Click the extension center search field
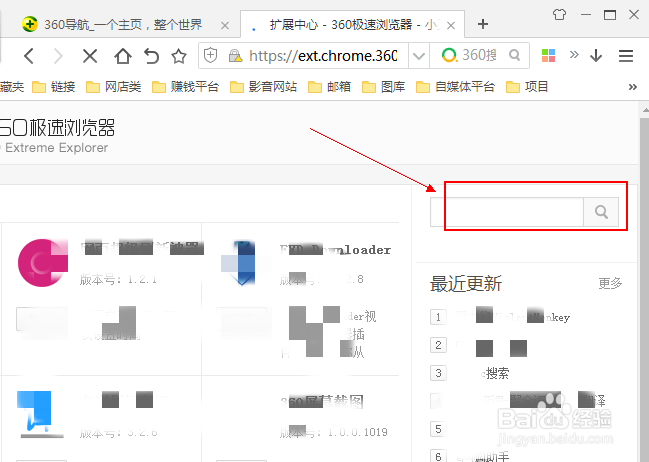This screenshot has height=462, width=649. (x=507, y=212)
